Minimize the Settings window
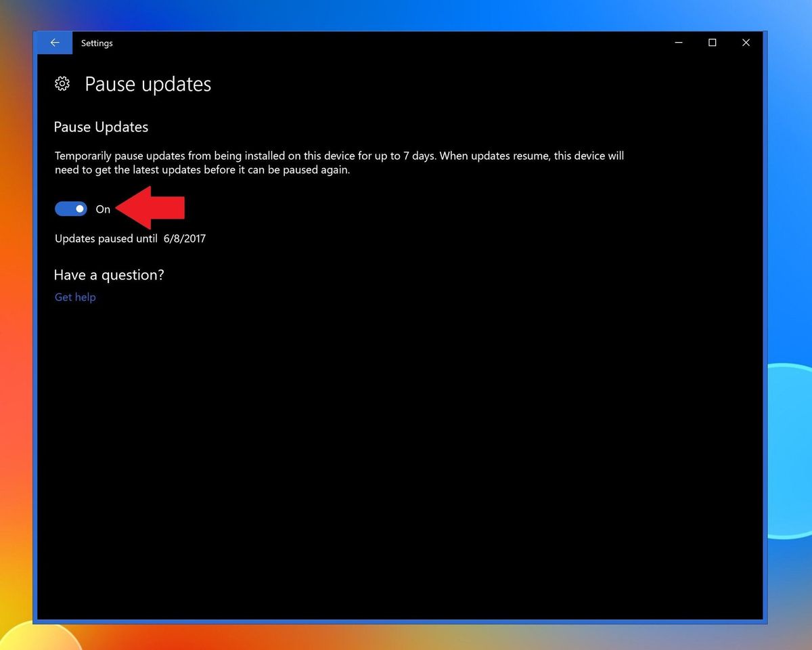 click(x=678, y=43)
